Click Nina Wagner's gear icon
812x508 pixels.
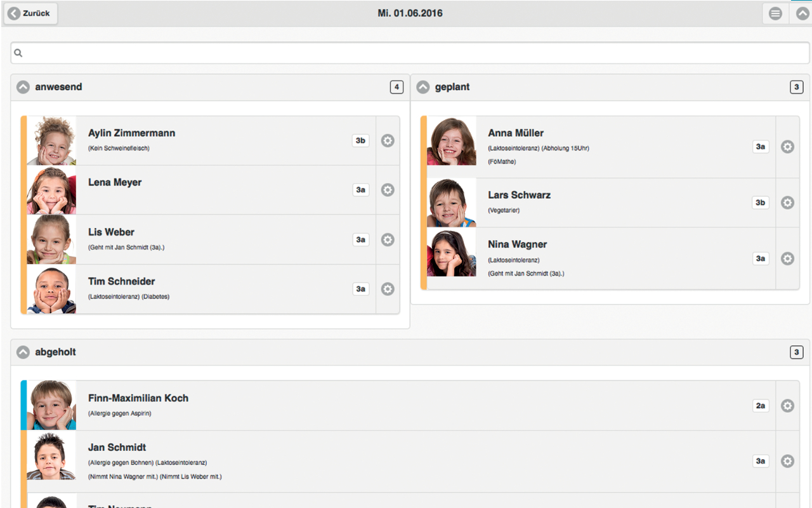click(787, 258)
